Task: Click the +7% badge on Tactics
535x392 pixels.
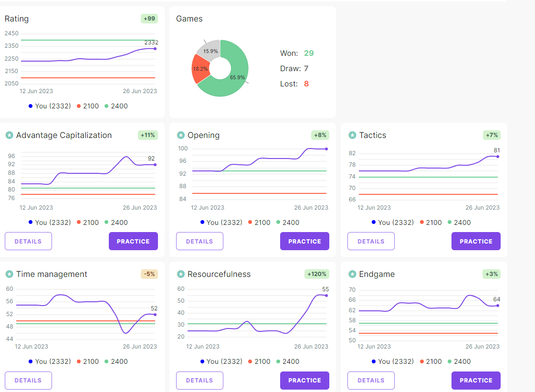Action: click(492, 135)
